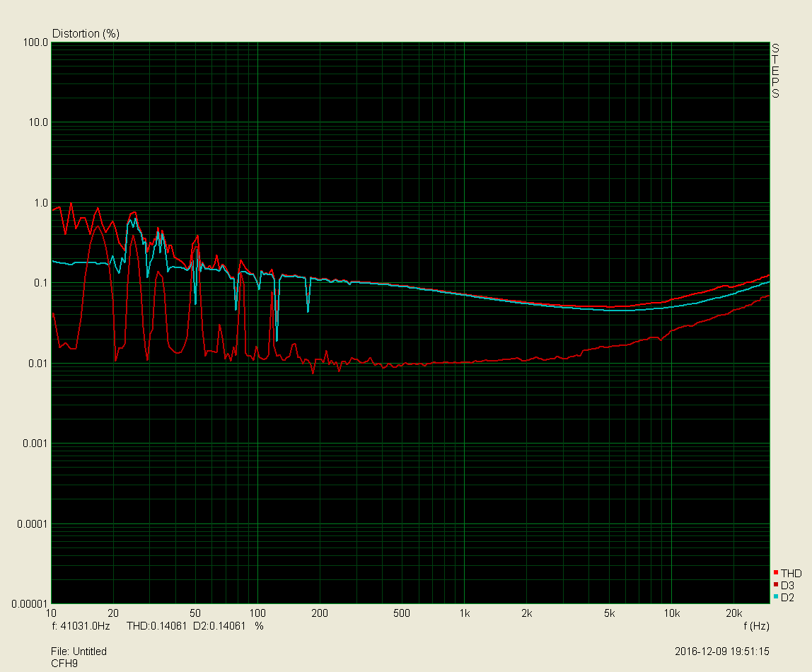Click the red THD legend swatch

pos(776,572)
